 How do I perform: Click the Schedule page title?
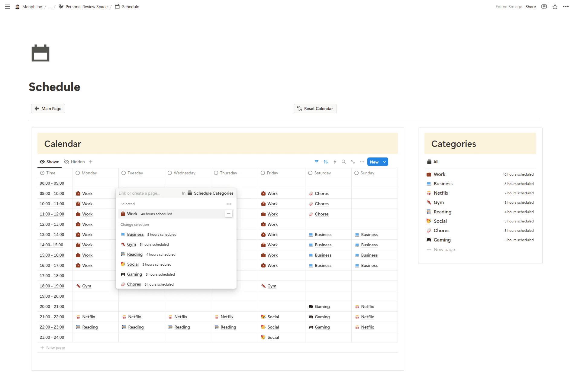[54, 87]
